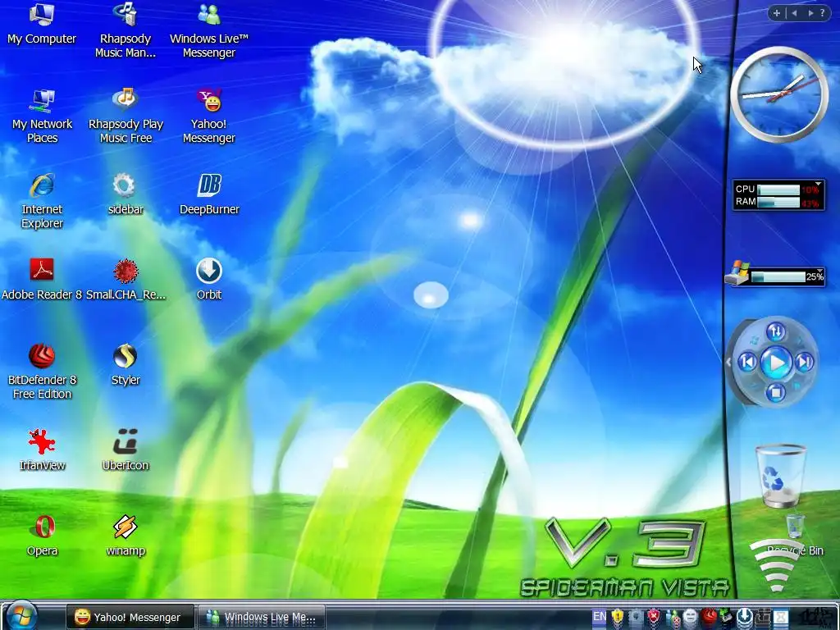The width and height of the screenshot is (840, 630).
Task: Expand CPU/RAM gadget options triangle
Action: pyautogui.click(x=818, y=185)
